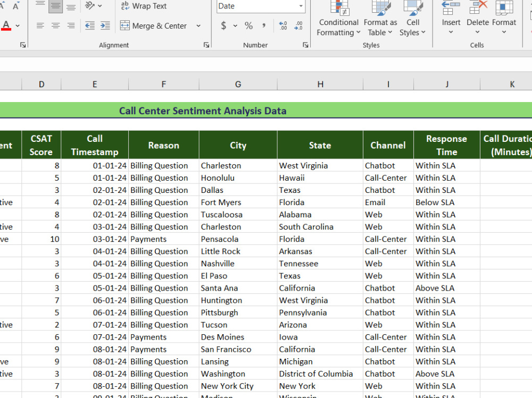Apply Percent Style format

pos(248,26)
